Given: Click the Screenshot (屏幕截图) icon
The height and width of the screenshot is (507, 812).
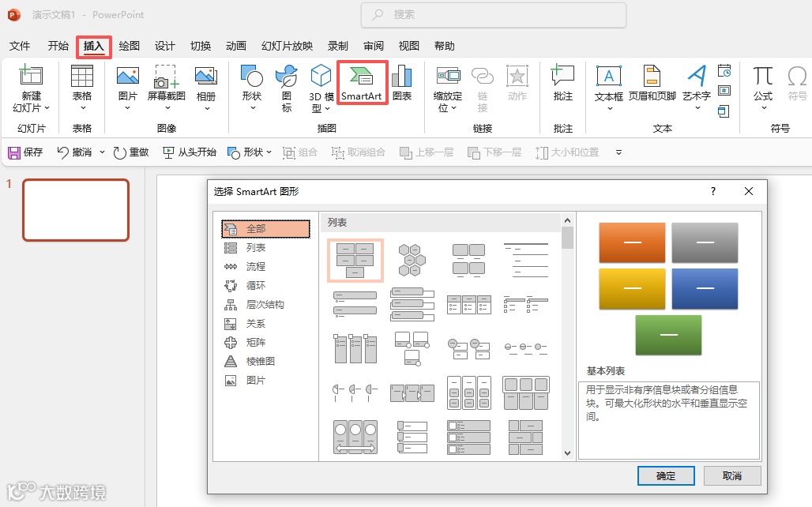Looking at the screenshot, I should point(166,77).
